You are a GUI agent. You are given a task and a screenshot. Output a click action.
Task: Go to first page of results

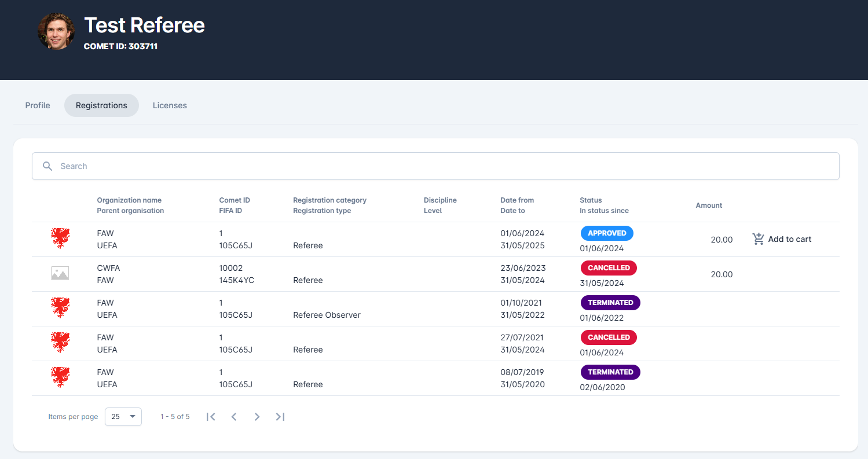tap(211, 417)
